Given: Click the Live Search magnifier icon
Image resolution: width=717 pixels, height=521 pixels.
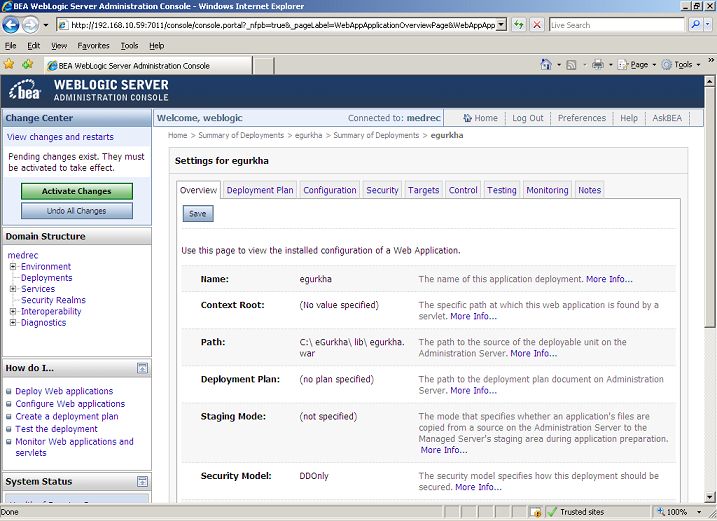Looking at the screenshot, I should [695, 25].
